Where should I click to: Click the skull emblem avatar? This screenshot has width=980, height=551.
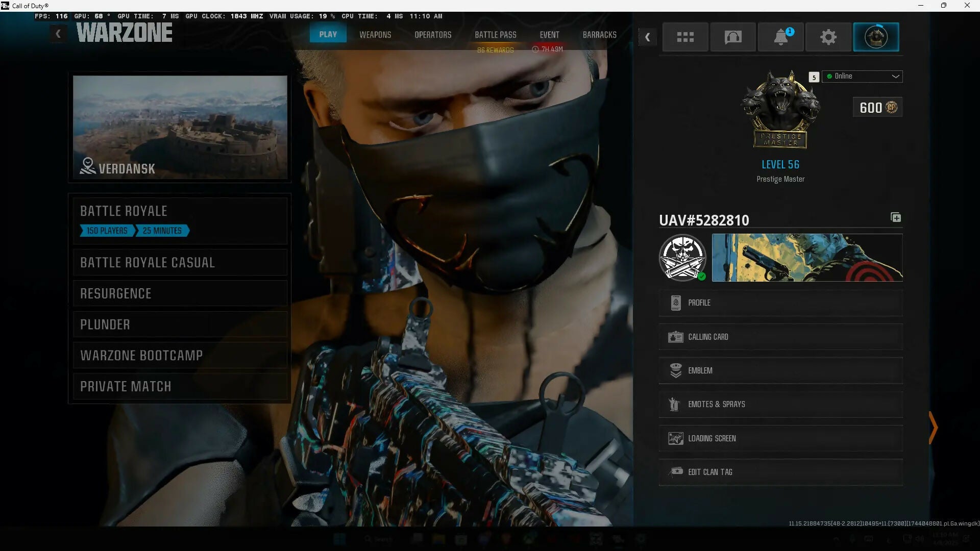tap(682, 258)
